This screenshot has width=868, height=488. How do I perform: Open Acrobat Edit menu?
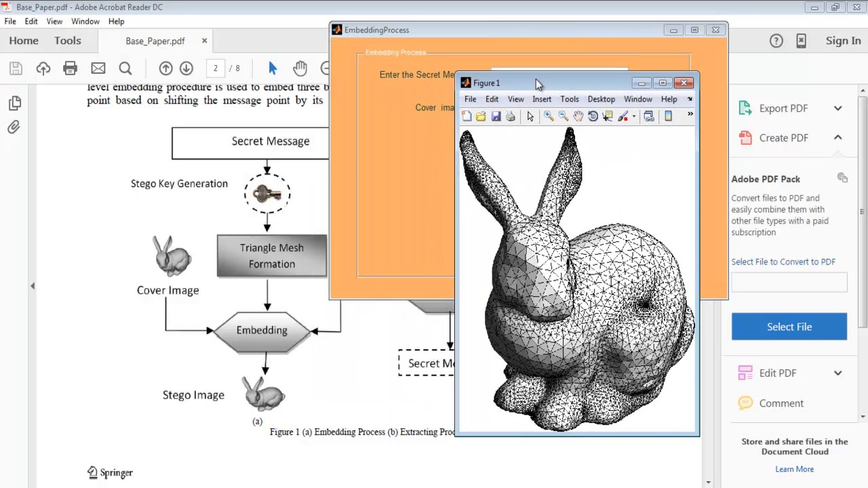[x=31, y=21]
